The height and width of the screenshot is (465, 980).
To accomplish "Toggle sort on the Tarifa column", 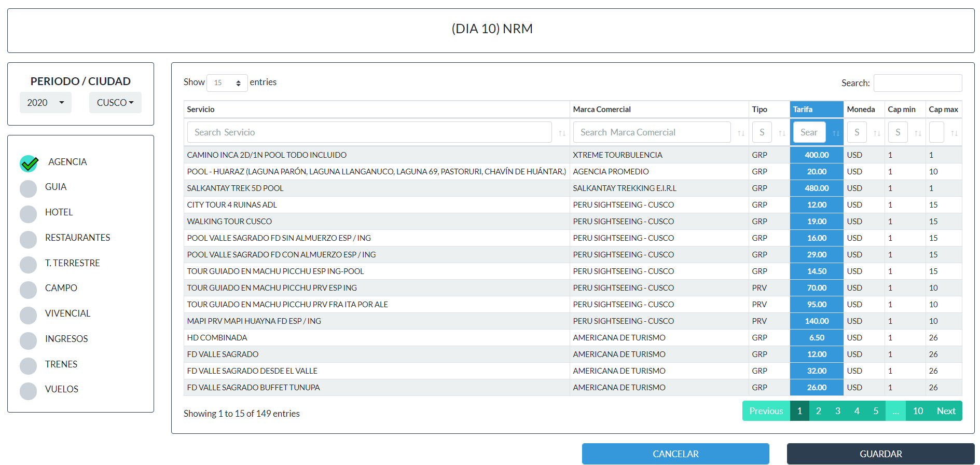I will [x=836, y=133].
